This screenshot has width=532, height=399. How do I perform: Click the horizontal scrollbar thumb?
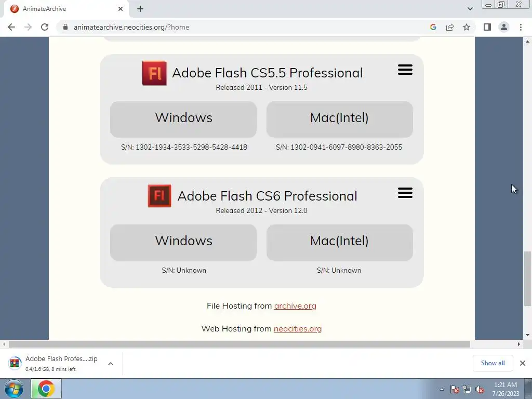[239, 344]
